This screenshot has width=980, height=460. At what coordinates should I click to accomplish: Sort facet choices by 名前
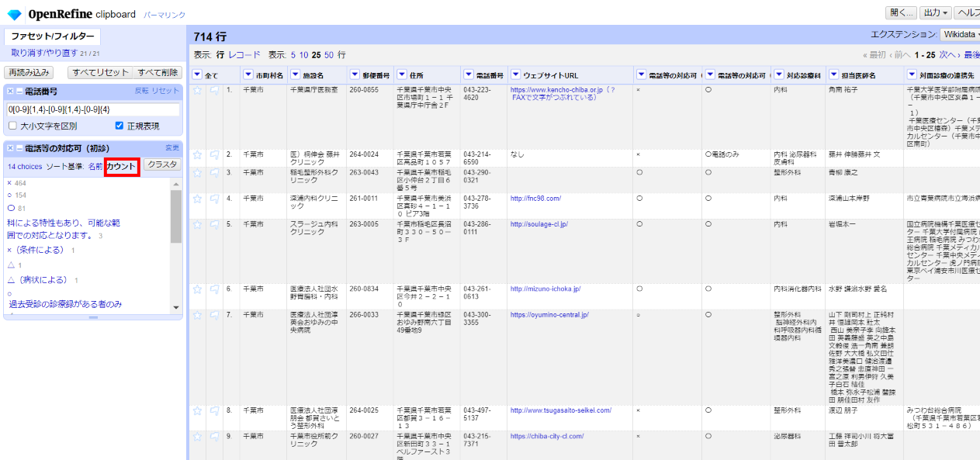(95, 166)
